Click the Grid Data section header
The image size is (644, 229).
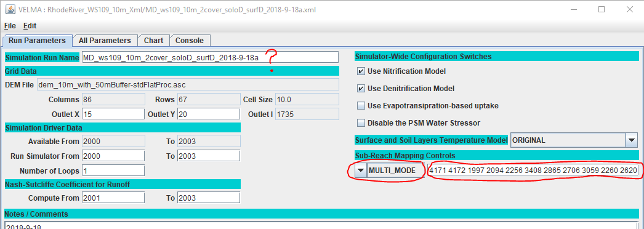172,71
